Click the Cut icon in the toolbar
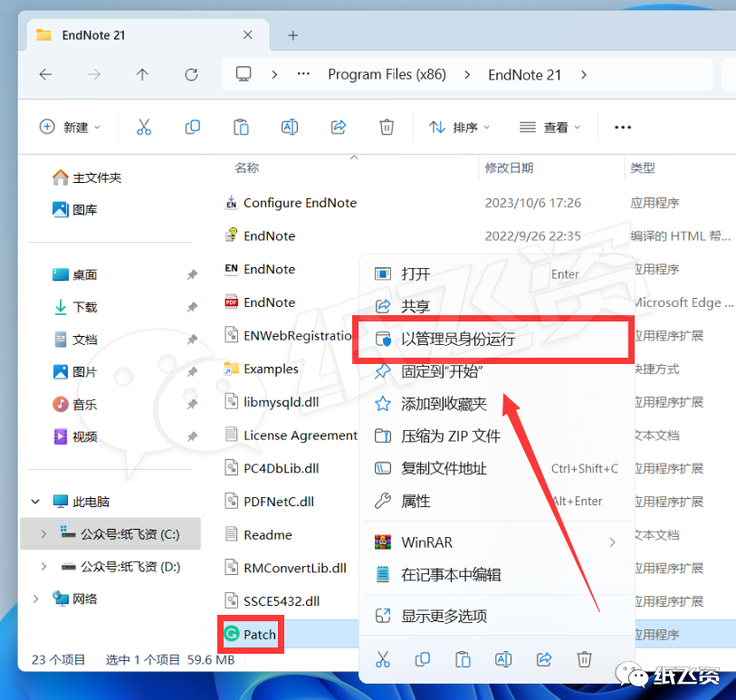This screenshot has height=700, width=736. coord(144,127)
